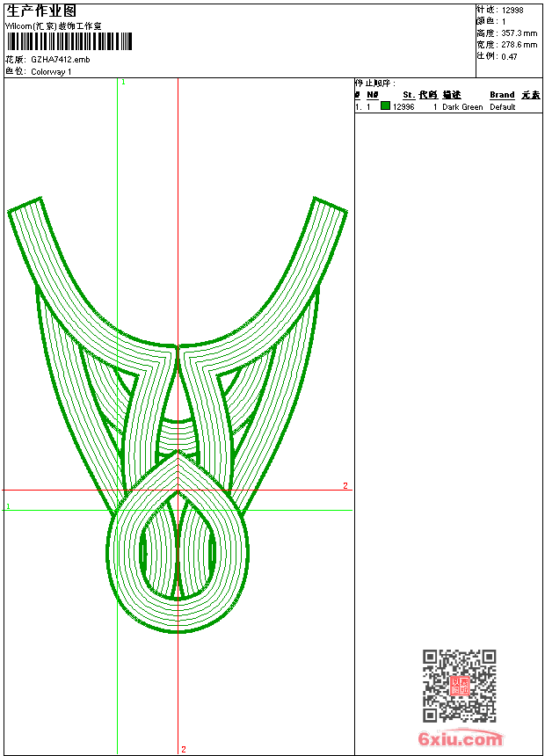This screenshot has width=545, height=756.
Task: Click the Brand column header
Action: pyautogui.click(x=502, y=95)
